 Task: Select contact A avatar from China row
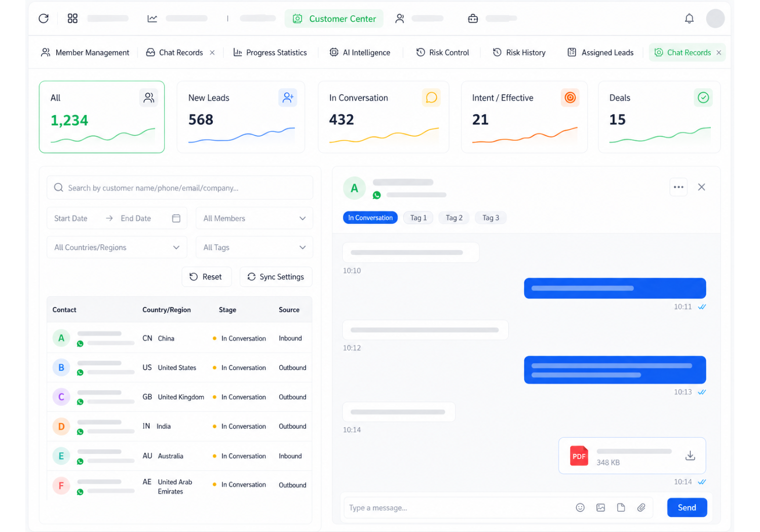(61, 338)
